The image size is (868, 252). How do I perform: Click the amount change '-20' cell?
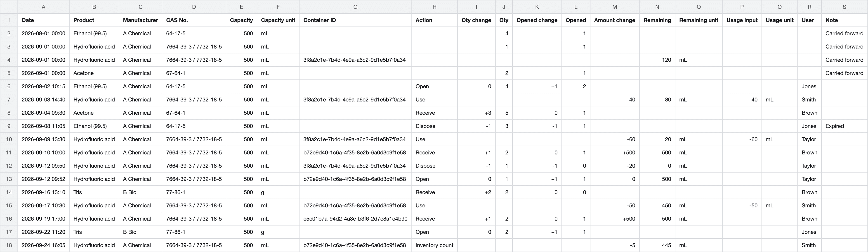tap(615, 166)
